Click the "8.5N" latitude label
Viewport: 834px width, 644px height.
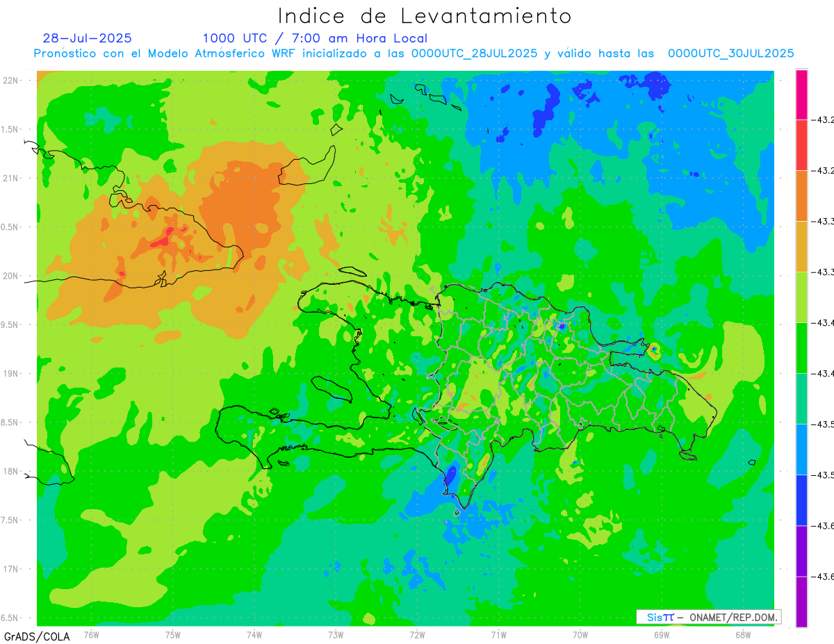[10, 422]
